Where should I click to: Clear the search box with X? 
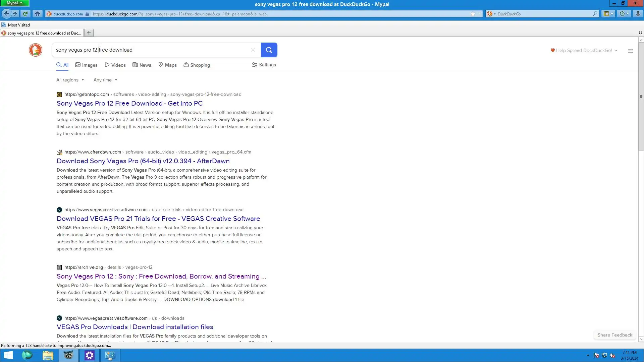[x=253, y=50]
